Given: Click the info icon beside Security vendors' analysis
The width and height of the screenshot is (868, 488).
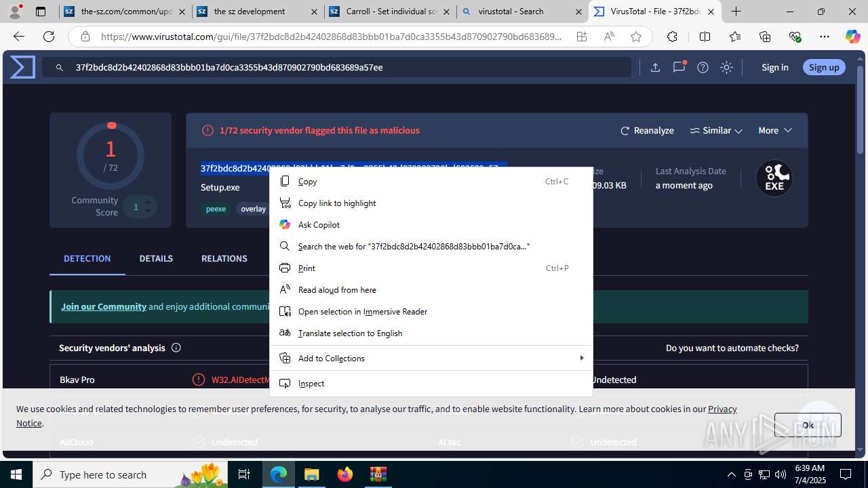Looking at the screenshot, I should (176, 348).
